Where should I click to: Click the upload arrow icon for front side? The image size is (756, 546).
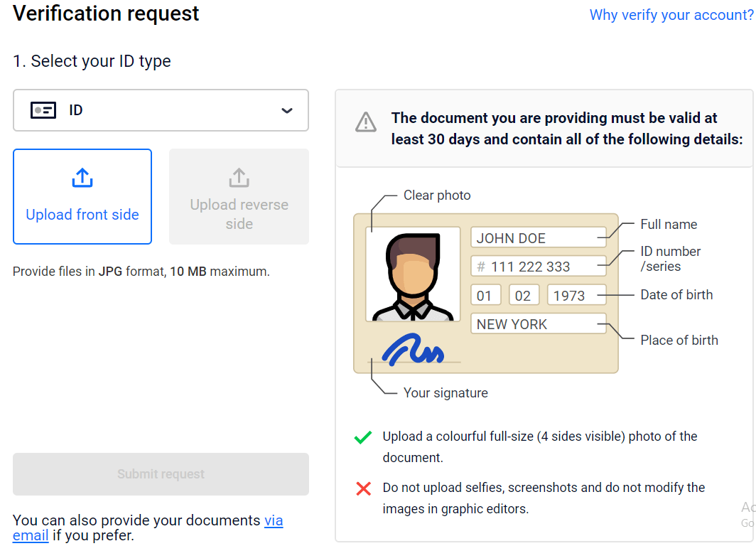(x=82, y=178)
